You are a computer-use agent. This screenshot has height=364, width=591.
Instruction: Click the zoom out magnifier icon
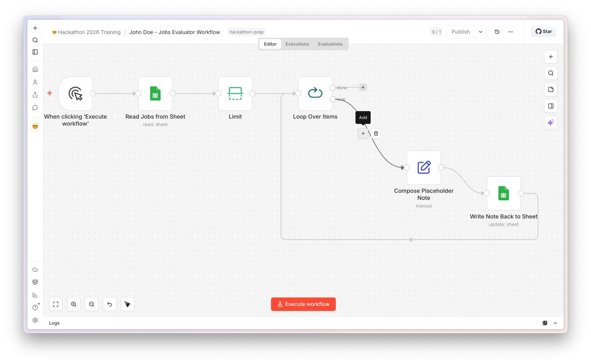tap(92, 304)
